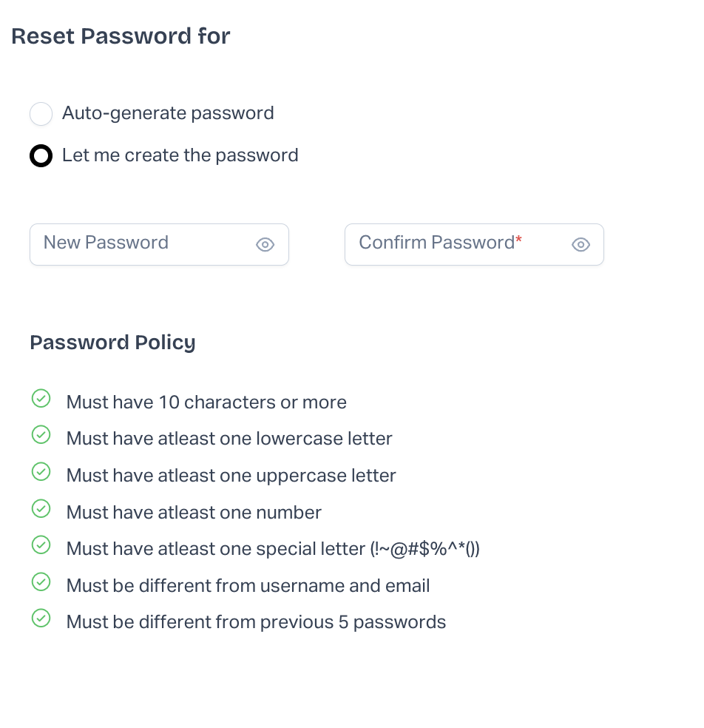Image resolution: width=704 pixels, height=728 pixels.
Task: Show the New Password text via its eye icon
Action: coord(265,245)
